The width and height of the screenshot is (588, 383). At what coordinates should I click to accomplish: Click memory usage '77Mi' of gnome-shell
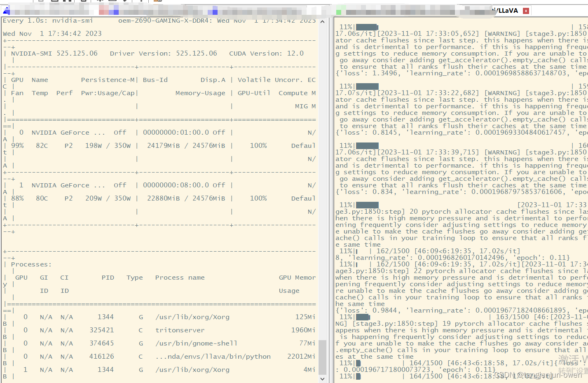307,343
